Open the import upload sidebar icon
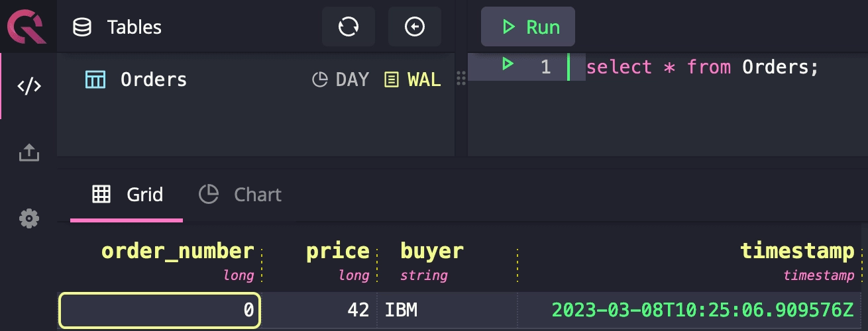868x331 pixels. coord(28,153)
